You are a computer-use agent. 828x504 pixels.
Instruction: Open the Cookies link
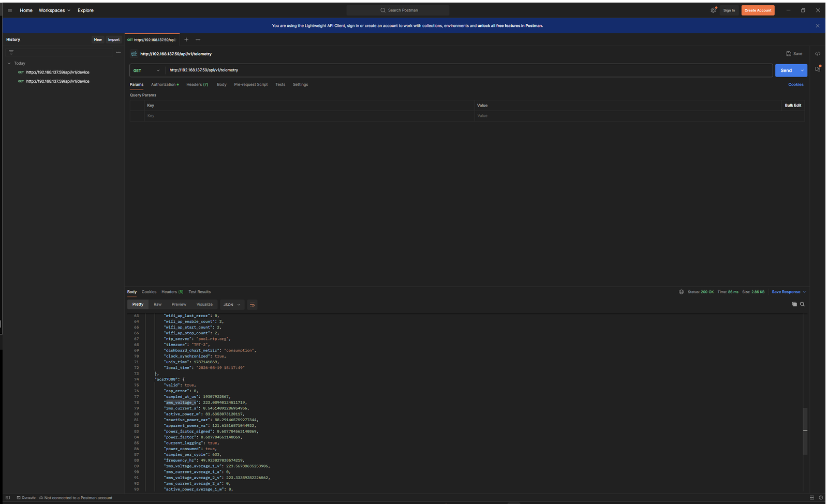click(796, 84)
